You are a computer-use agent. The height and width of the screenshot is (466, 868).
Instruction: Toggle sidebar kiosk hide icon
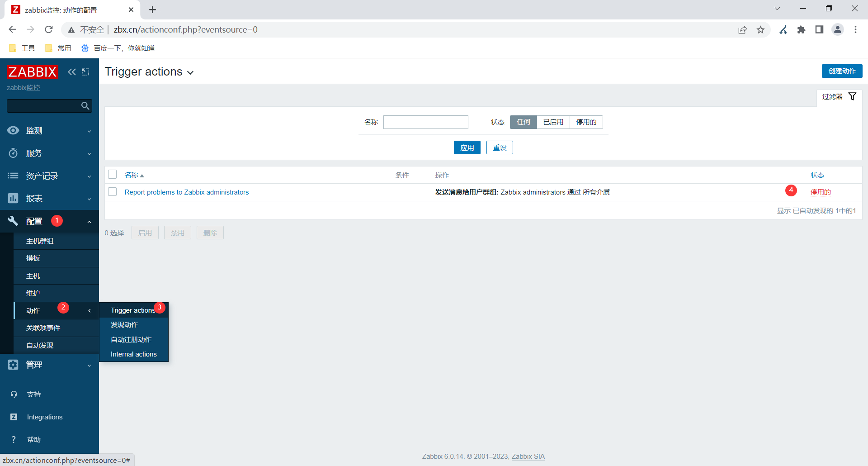85,71
